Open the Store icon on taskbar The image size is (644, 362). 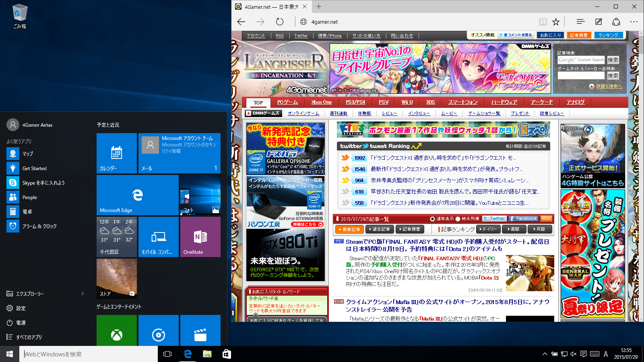pos(227,354)
